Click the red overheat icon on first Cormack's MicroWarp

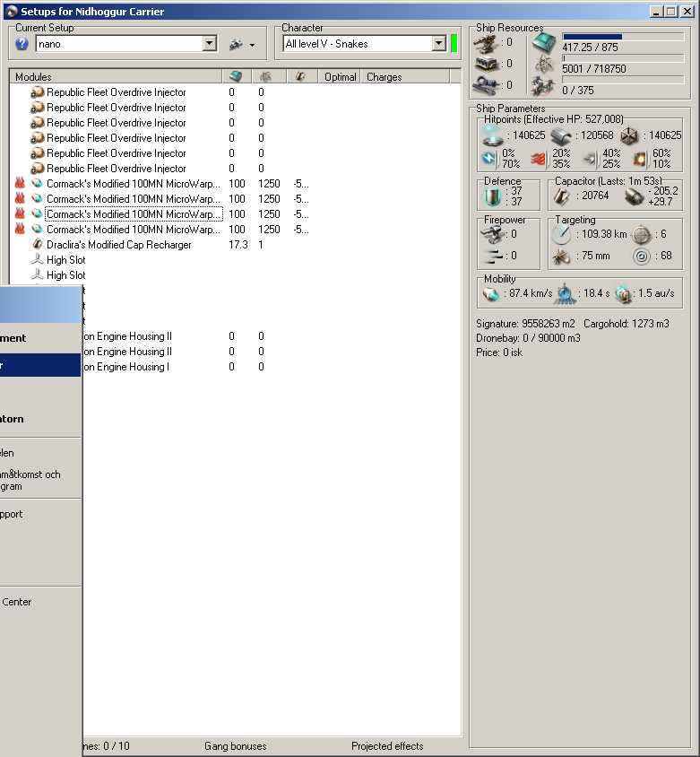[20, 183]
